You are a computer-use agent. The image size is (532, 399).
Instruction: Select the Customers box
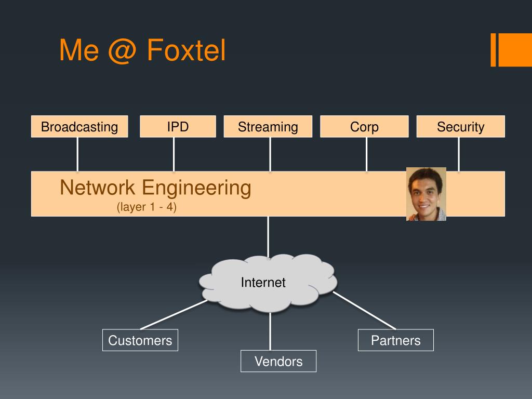[140, 340]
